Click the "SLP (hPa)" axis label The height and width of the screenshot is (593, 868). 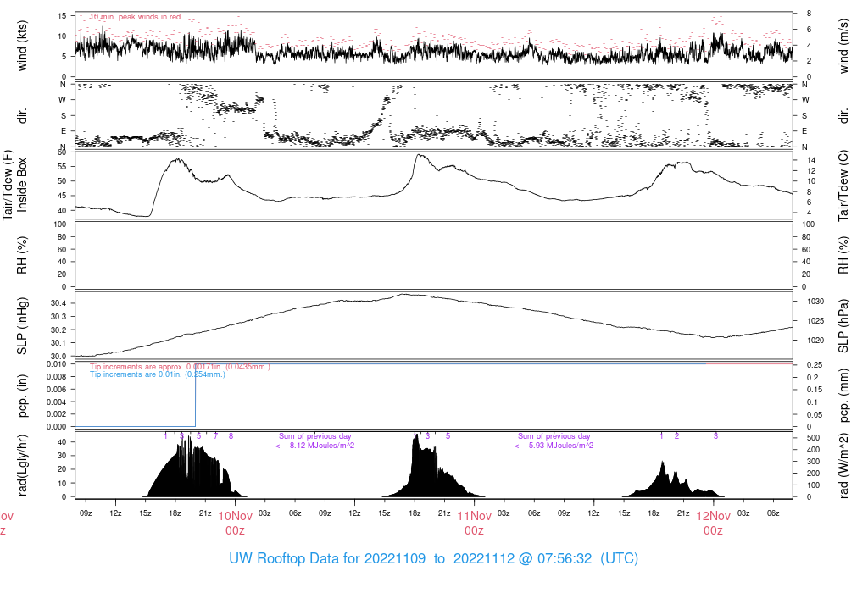click(x=843, y=326)
